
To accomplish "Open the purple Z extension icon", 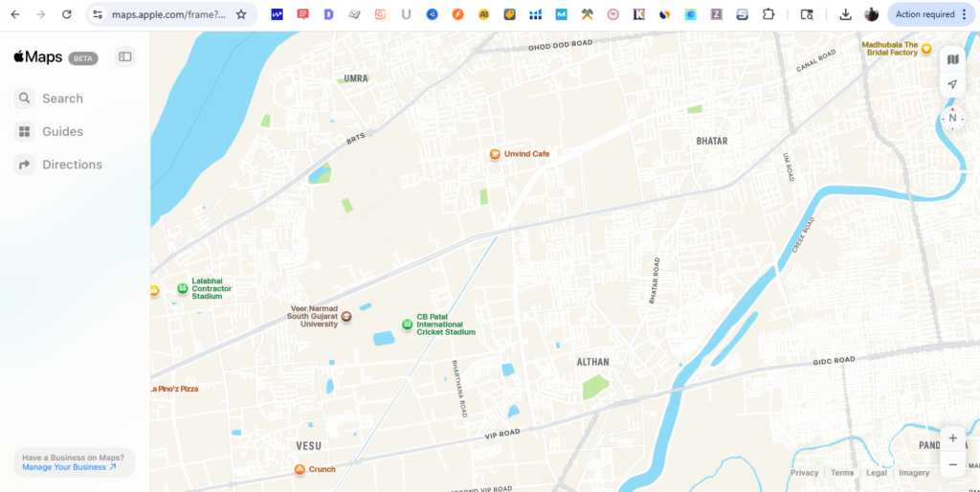I will [x=716, y=14].
